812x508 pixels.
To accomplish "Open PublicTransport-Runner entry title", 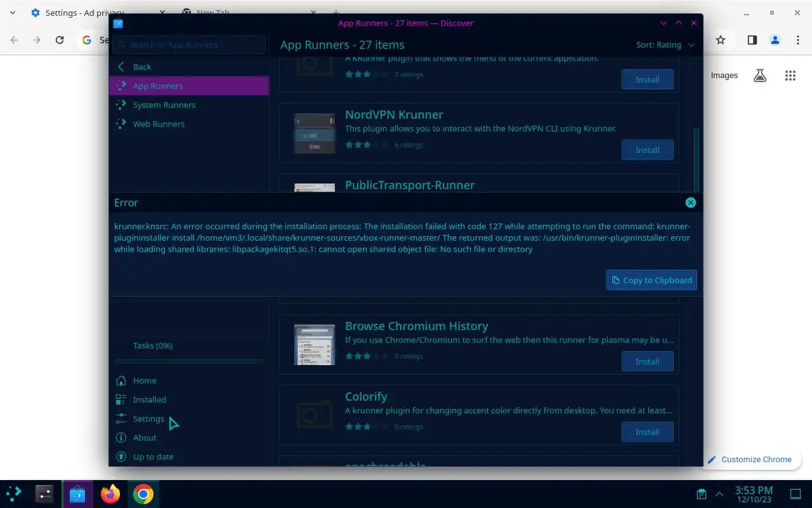I will 410,185.
